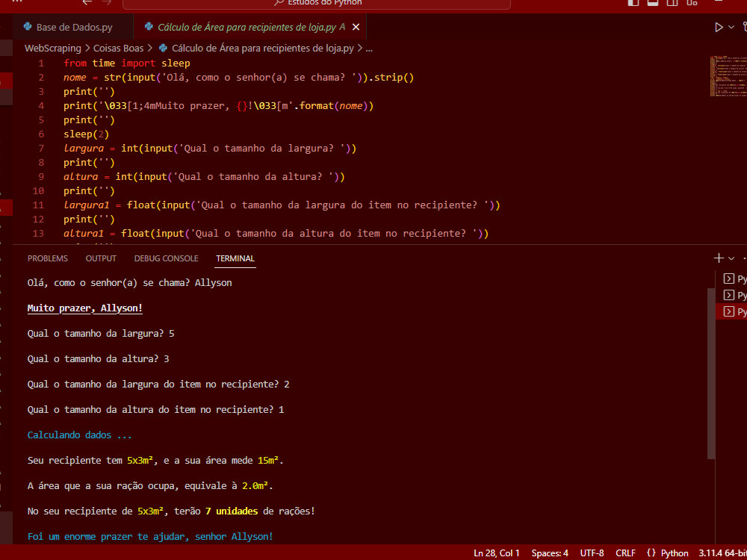
Task: Select the highlighted Python terminal in the list
Action: point(736,312)
